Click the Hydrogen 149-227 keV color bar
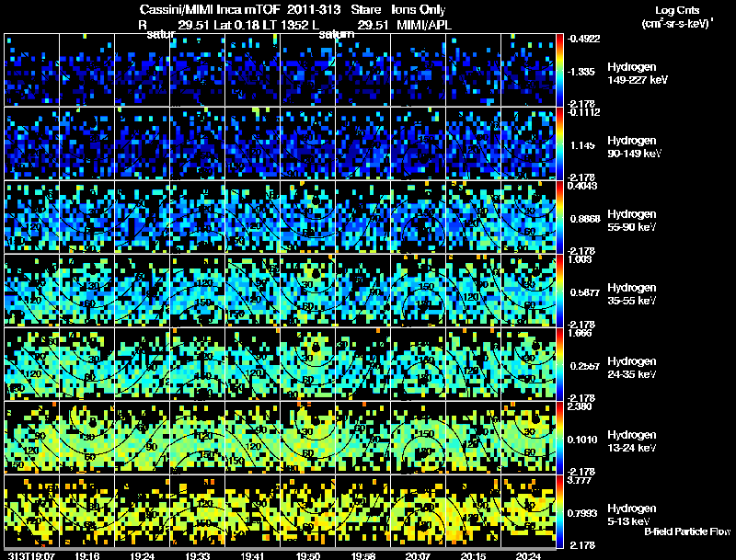 tap(561, 70)
